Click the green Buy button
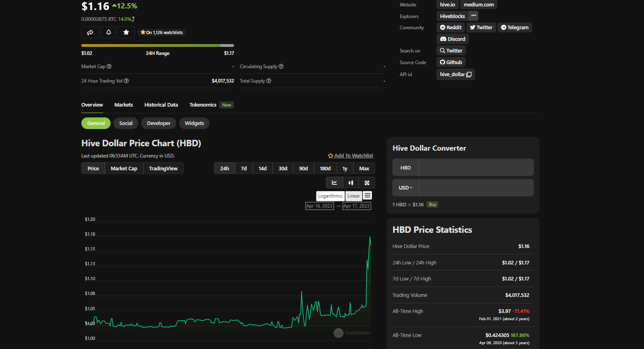 pyautogui.click(x=432, y=204)
